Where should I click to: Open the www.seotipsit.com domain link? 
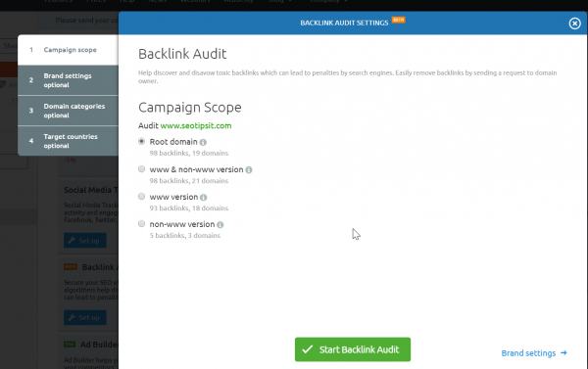pos(196,126)
